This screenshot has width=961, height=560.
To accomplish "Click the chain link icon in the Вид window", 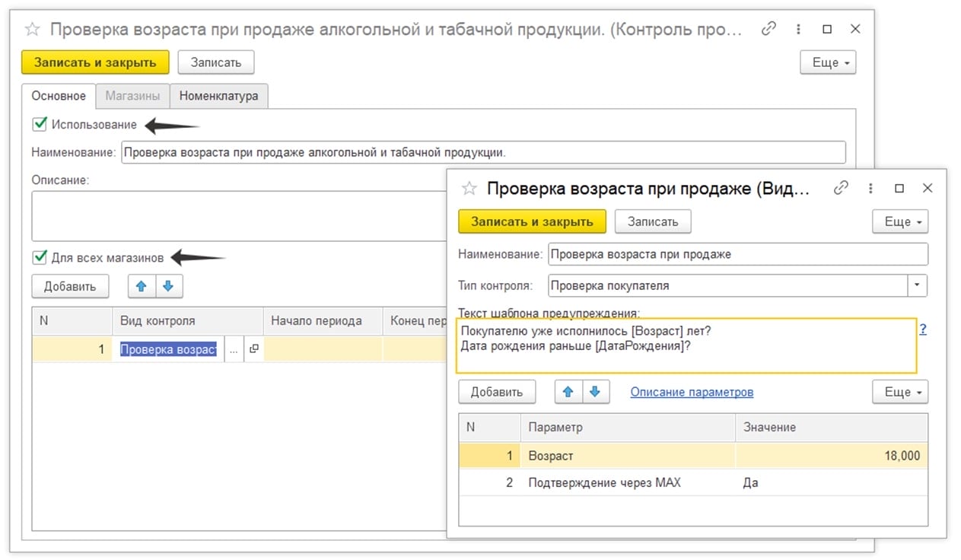I will [840, 187].
